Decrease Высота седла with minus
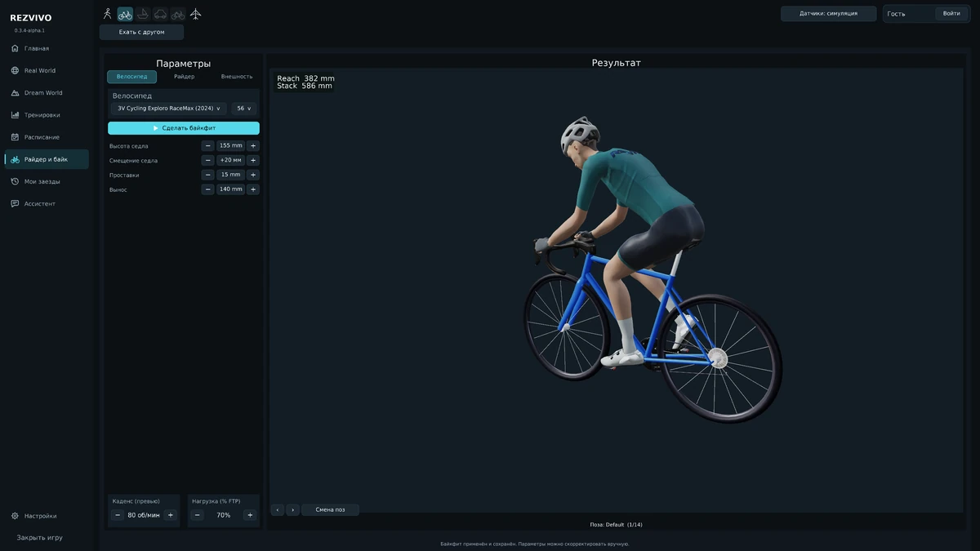This screenshot has width=980, height=551. coord(208,146)
